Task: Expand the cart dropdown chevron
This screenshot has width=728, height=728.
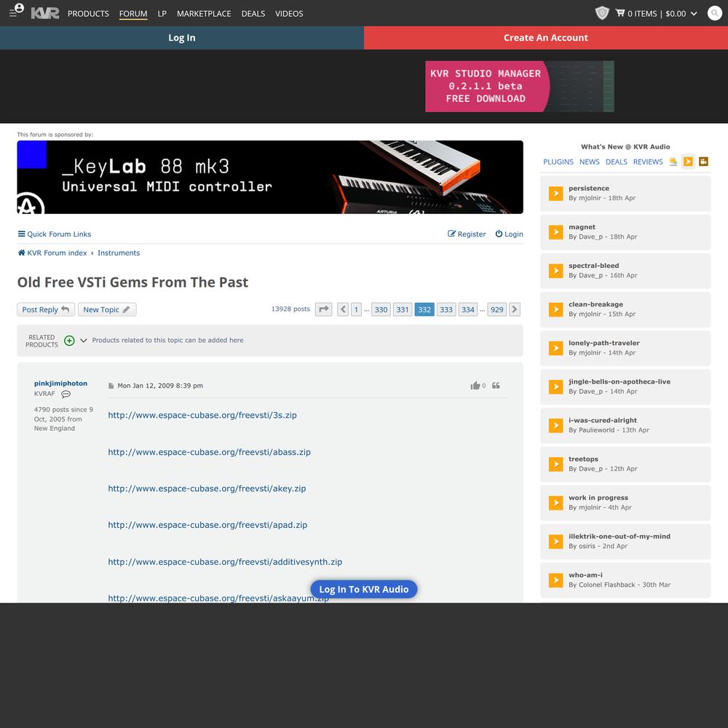Action: point(694,13)
